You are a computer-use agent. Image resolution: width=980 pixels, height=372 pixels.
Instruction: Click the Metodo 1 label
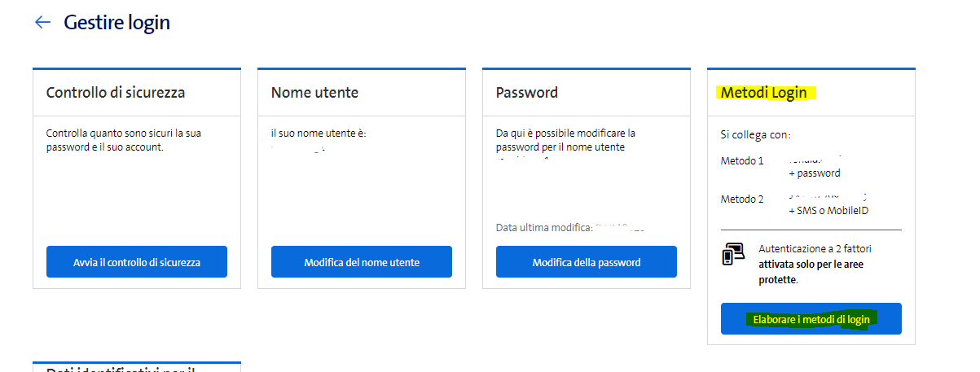click(742, 161)
